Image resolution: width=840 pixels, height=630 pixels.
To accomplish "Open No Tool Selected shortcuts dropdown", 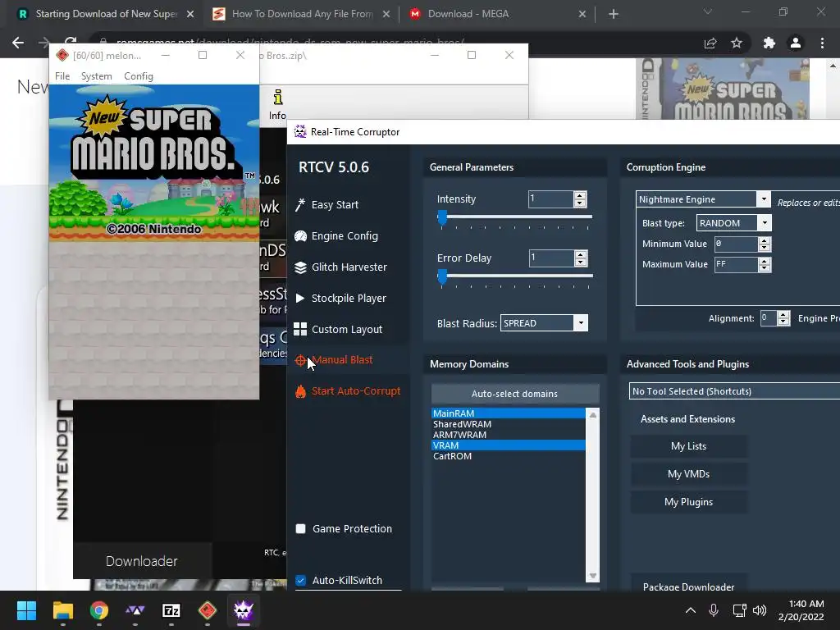I will pos(734,391).
